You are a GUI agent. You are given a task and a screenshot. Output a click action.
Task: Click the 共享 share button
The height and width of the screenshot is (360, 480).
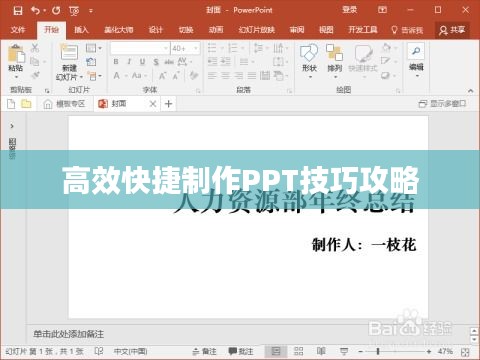[x=452, y=30]
